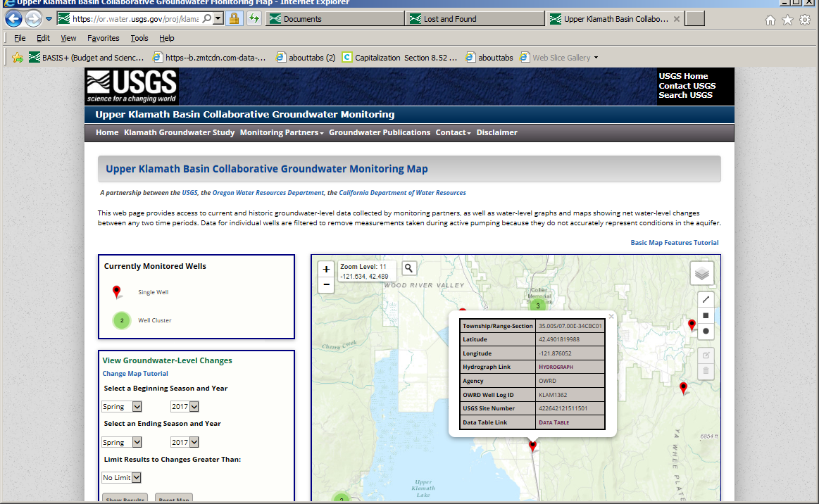Open Klamath Groundwater Study page
Viewport: 819px width, 504px height.
[x=179, y=132]
